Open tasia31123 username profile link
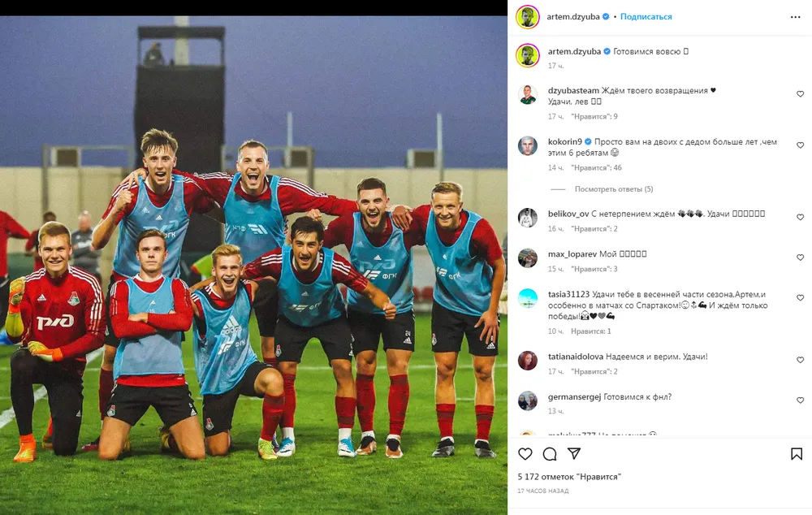 click(568, 294)
